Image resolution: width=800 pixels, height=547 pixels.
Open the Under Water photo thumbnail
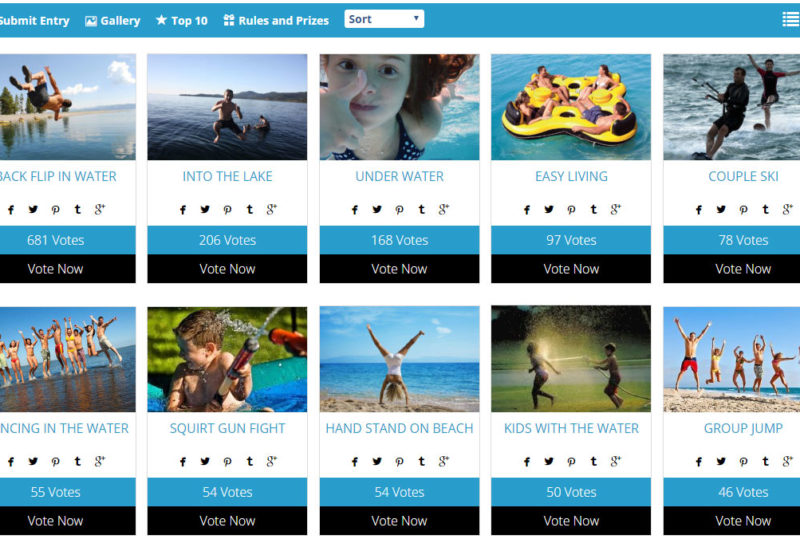399,107
